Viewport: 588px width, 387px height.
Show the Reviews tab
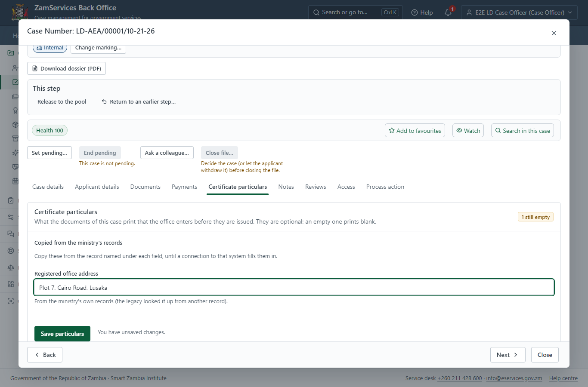click(316, 187)
